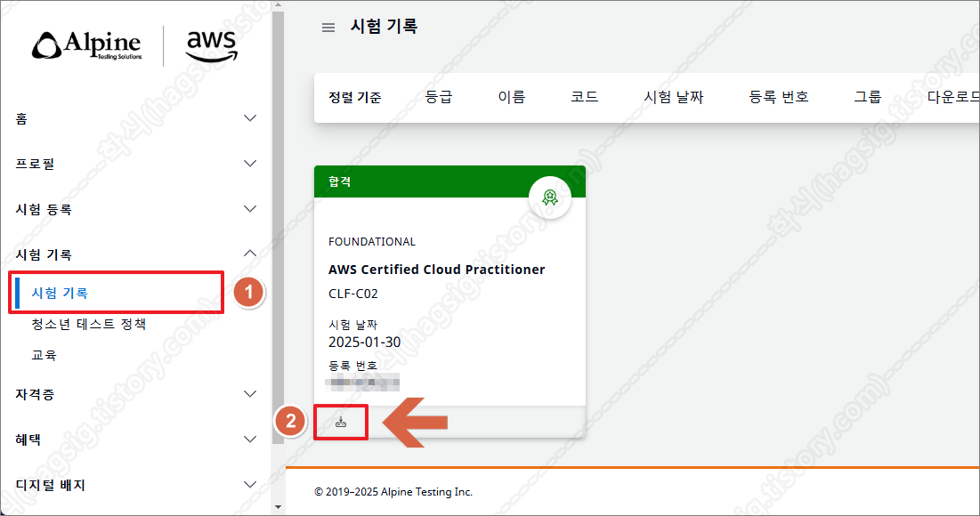Download the exam result via card footer icon
Viewport: 980px width, 516px height.
pyautogui.click(x=341, y=423)
